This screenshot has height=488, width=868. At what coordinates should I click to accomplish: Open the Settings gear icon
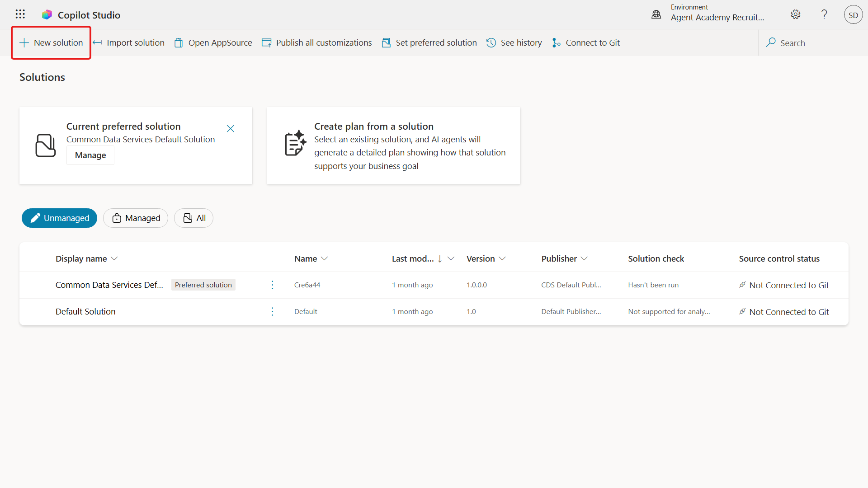coord(796,14)
